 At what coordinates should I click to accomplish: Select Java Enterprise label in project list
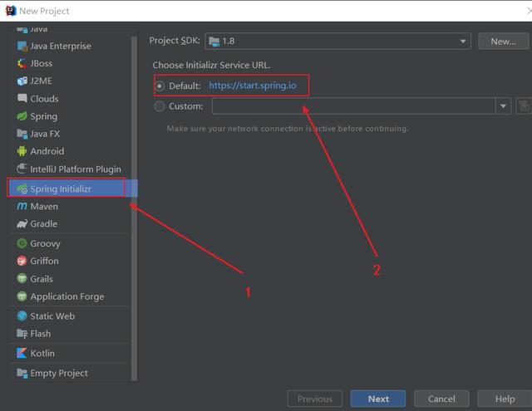tap(61, 46)
